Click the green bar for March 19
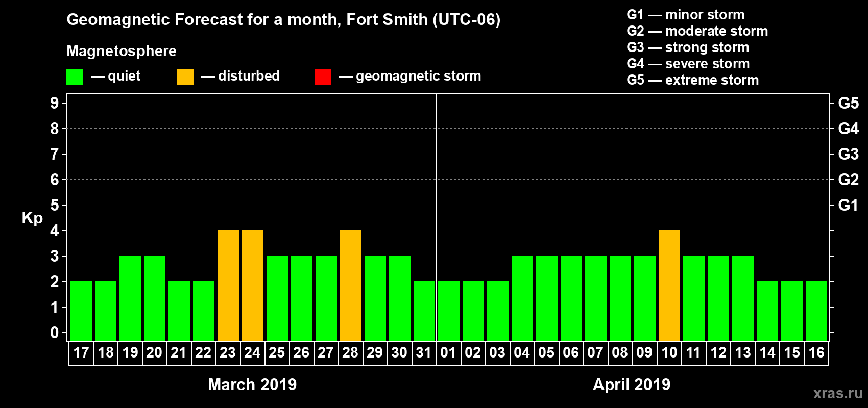The width and height of the screenshot is (868, 408). [130, 298]
